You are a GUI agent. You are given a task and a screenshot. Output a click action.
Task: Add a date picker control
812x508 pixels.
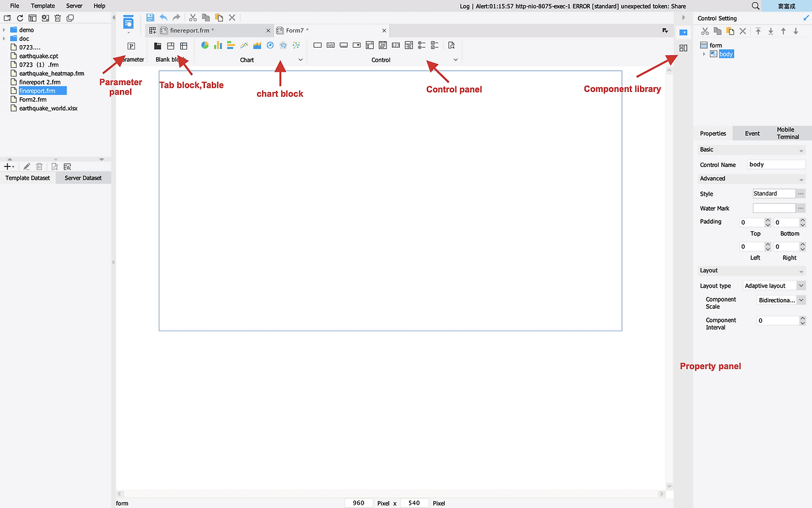point(383,45)
